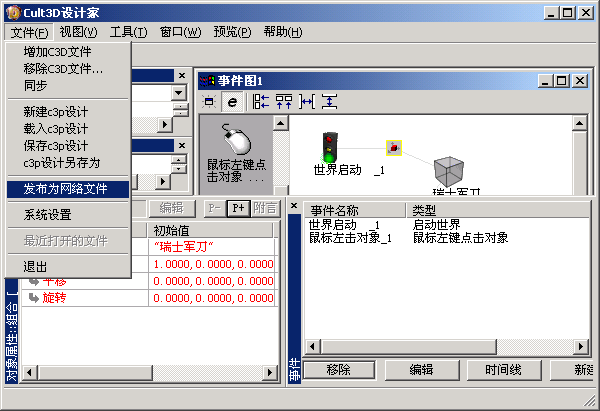
Task: Equalize vertical spacing icon in event map
Action: [329, 102]
